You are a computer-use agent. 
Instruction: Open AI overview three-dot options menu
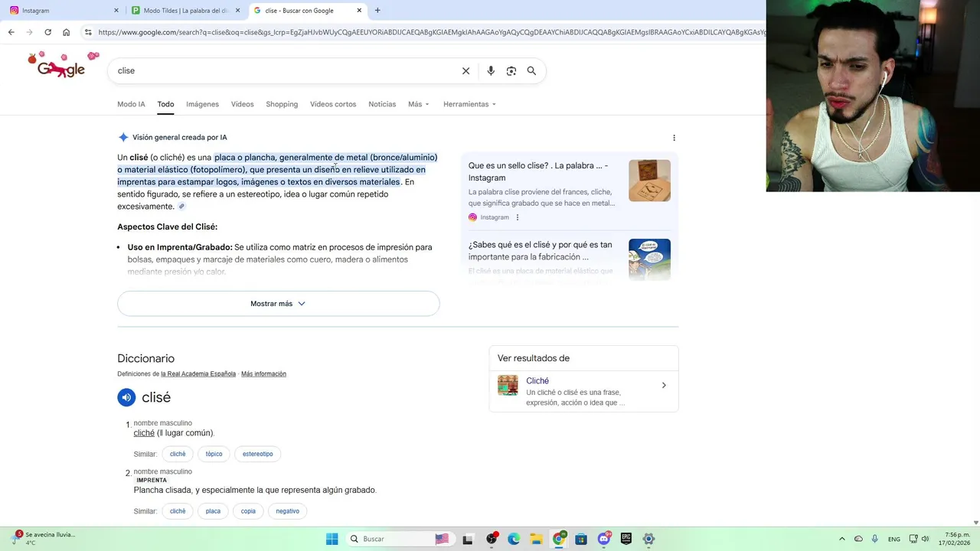(674, 138)
